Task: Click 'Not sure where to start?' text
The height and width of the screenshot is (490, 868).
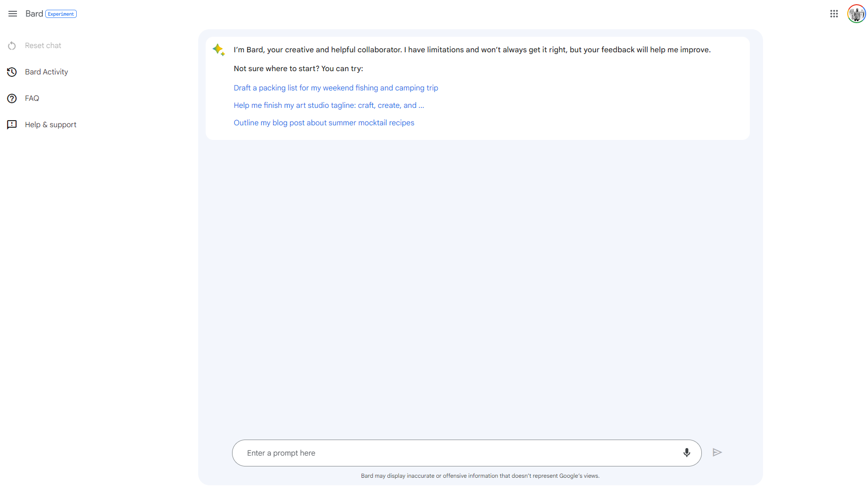Action: coord(298,69)
